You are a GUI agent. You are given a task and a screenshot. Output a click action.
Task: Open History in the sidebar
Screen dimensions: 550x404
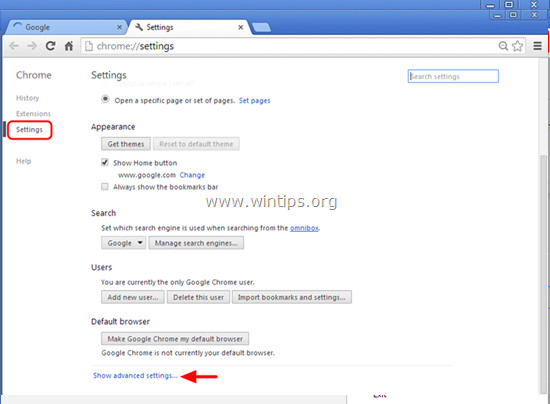tap(27, 98)
